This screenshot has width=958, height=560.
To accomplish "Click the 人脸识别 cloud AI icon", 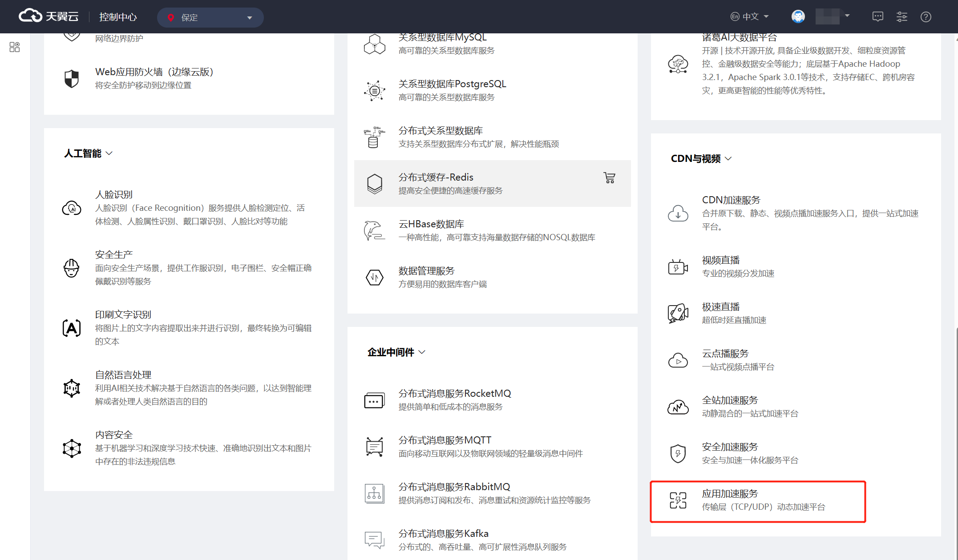I will click(72, 208).
